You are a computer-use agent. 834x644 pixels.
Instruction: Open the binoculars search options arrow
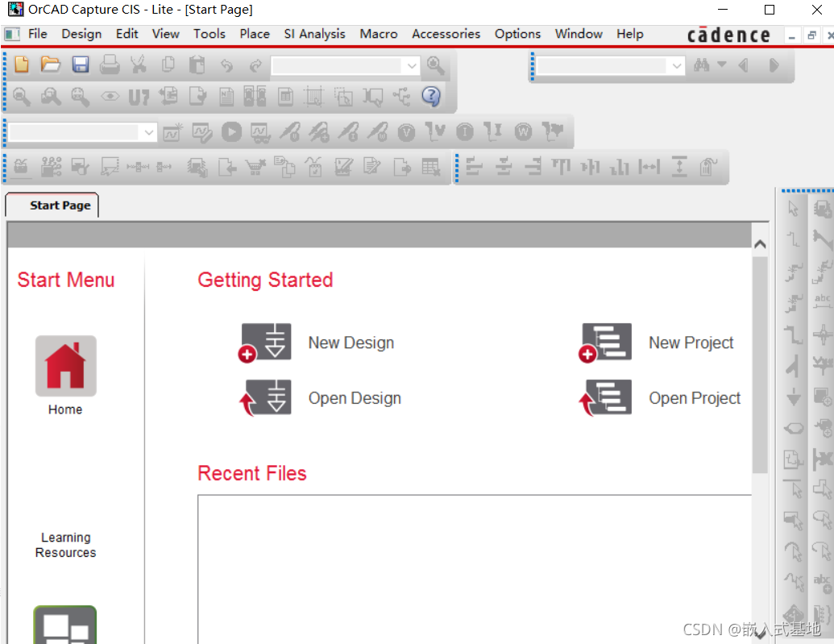(722, 64)
